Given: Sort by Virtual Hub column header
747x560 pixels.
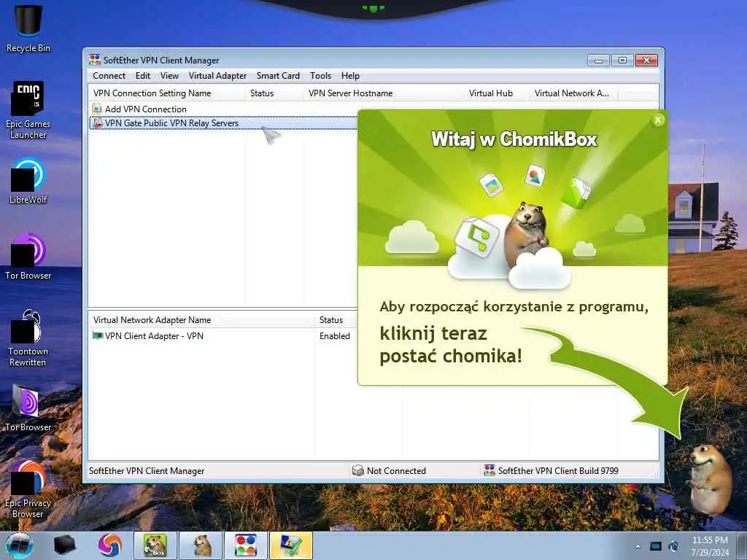Looking at the screenshot, I should pos(496,93).
